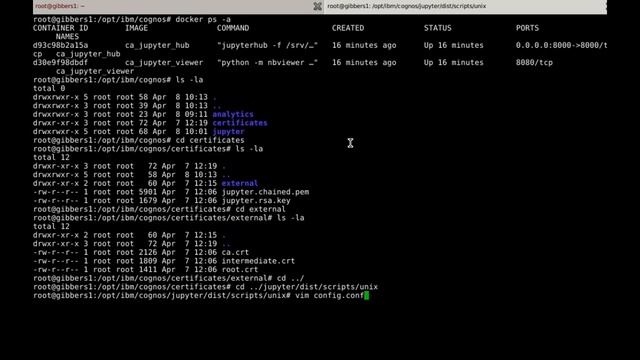640x360 pixels.
Task: Click the 'cd certificates' command text
Action: point(210,140)
